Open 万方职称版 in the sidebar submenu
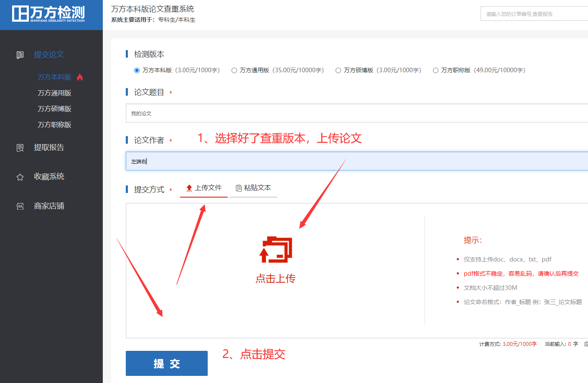Image resolution: width=588 pixels, height=383 pixels. (54, 125)
